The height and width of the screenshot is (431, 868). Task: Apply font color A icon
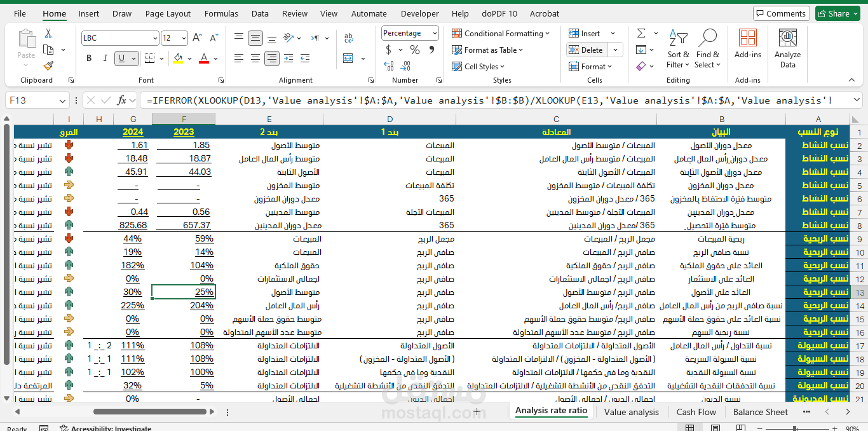click(204, 58)
